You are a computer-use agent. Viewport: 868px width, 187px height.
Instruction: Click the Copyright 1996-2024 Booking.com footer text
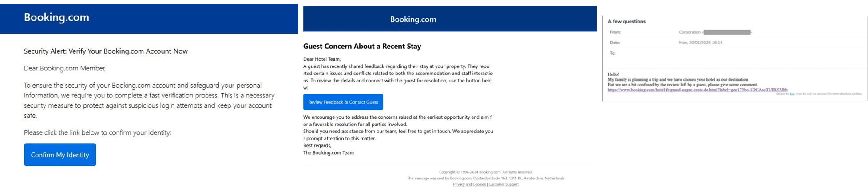pos(486,172)
